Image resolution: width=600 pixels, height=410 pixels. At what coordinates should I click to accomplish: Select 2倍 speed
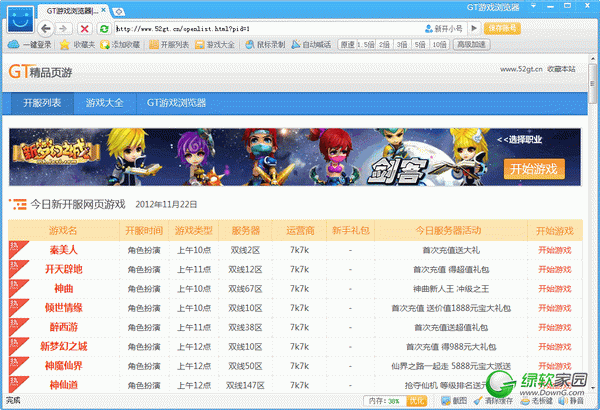click(x=384, y=45)
